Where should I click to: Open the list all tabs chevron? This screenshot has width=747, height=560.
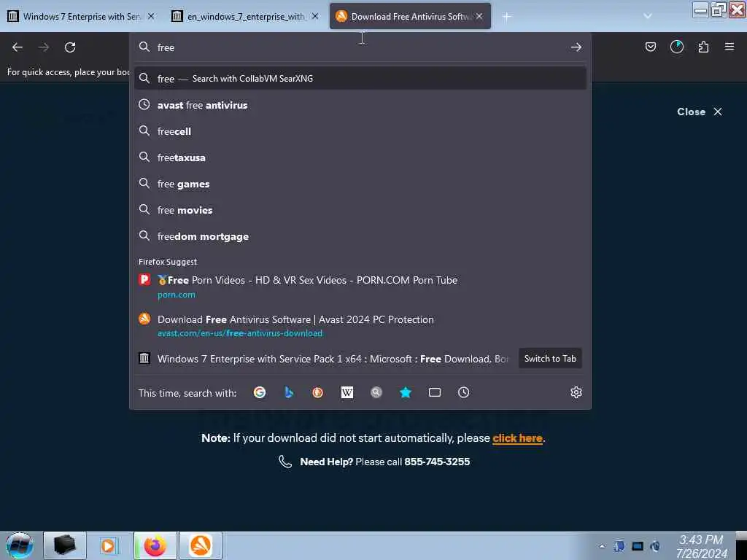click(x=648, y=16)
